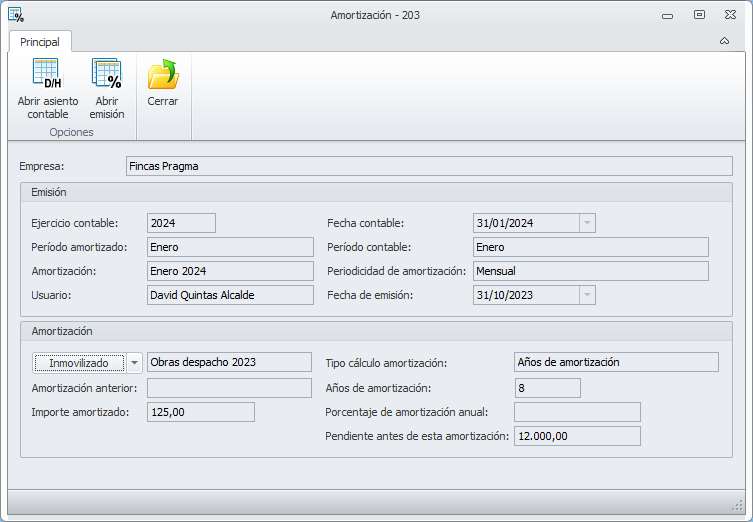The height and width of the screenshot is (522, 753).
Task: Click the Años de amortización value field
Action: click(x=547, y=388)
